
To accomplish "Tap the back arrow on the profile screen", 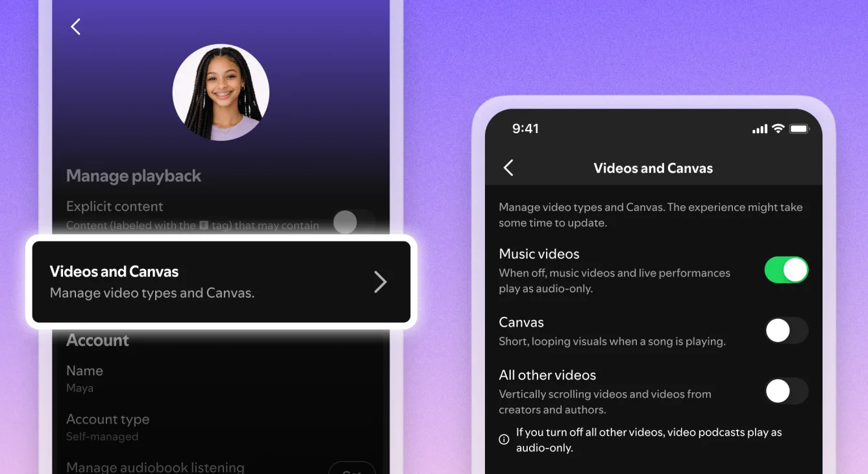I will 75,27.
